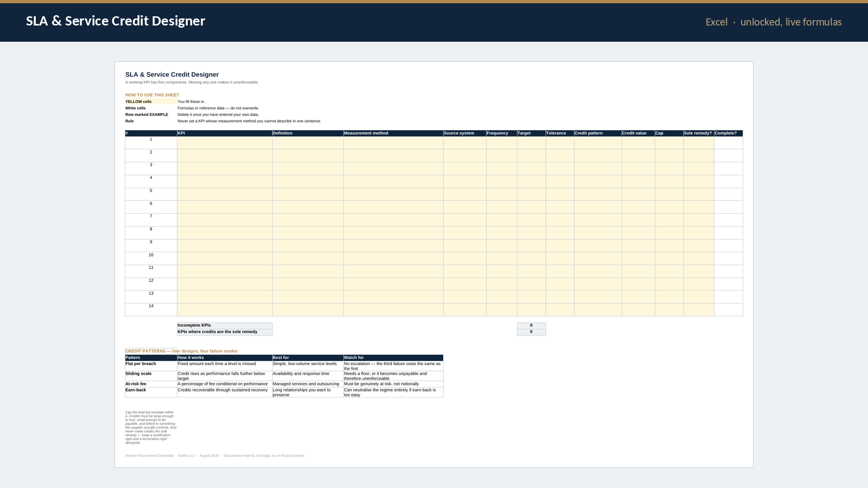The image size is (868, 488).
Task: Click the Sliding scale pattern label
Action: (138, 374)
